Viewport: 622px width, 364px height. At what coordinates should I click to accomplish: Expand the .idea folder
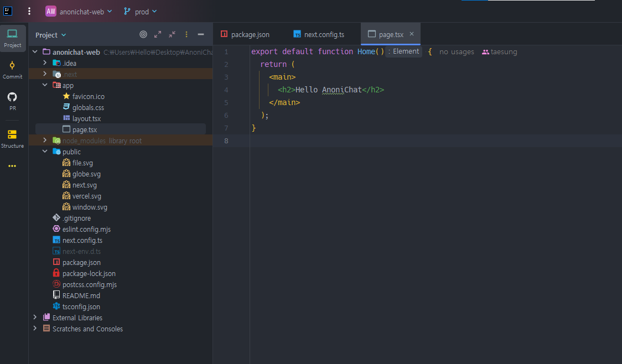pos(45,63)
